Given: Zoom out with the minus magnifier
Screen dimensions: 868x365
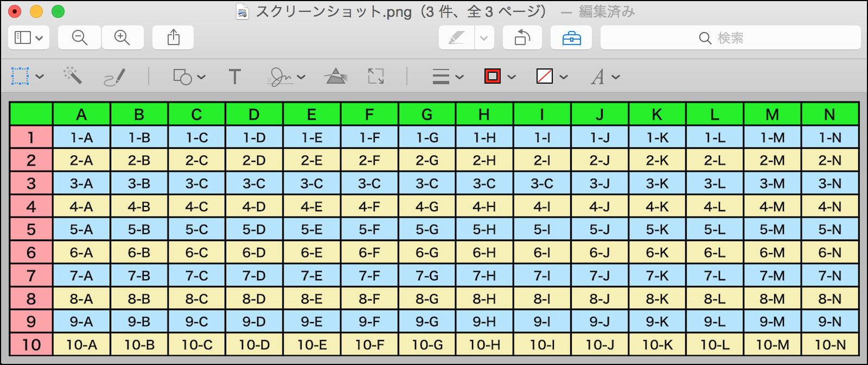Looking at the screenshot, I should click(x=80, y=38).
